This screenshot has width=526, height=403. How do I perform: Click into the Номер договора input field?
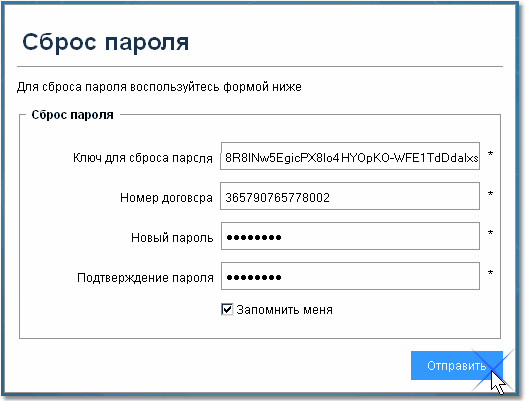coord(350,196)
